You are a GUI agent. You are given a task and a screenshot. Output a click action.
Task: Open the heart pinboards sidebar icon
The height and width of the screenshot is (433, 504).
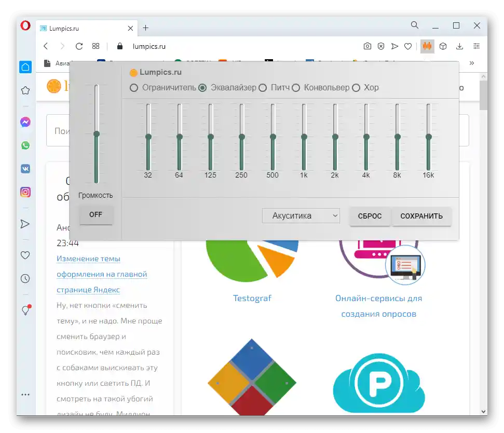pyautogui.click(x=25, y=255)
